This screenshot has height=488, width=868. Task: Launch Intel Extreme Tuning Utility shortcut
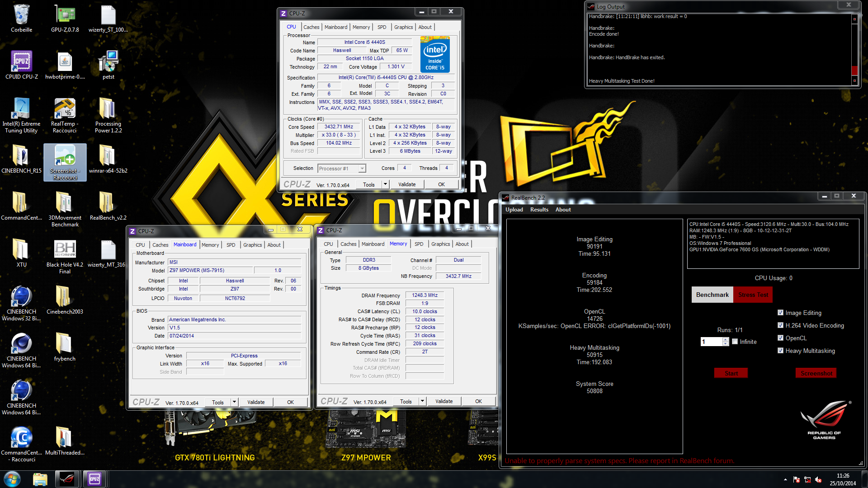21,115
